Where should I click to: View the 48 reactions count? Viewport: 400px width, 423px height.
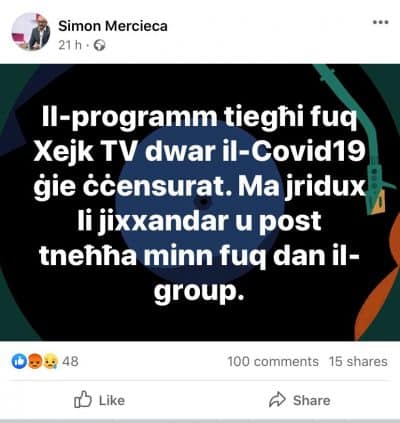pos(70,361)
